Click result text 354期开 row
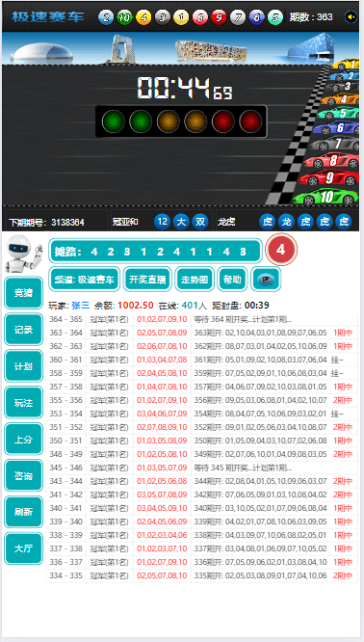This screenshot has height=642, width=364. (261, 414)
